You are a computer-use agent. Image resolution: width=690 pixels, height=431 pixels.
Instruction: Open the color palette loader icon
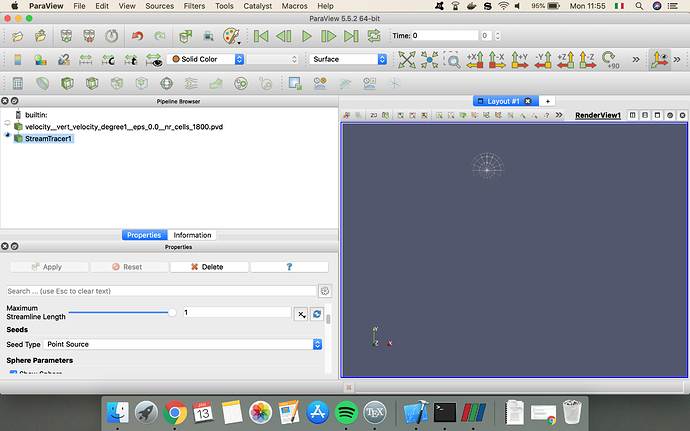pyautogui.click(x=231, y=36)
